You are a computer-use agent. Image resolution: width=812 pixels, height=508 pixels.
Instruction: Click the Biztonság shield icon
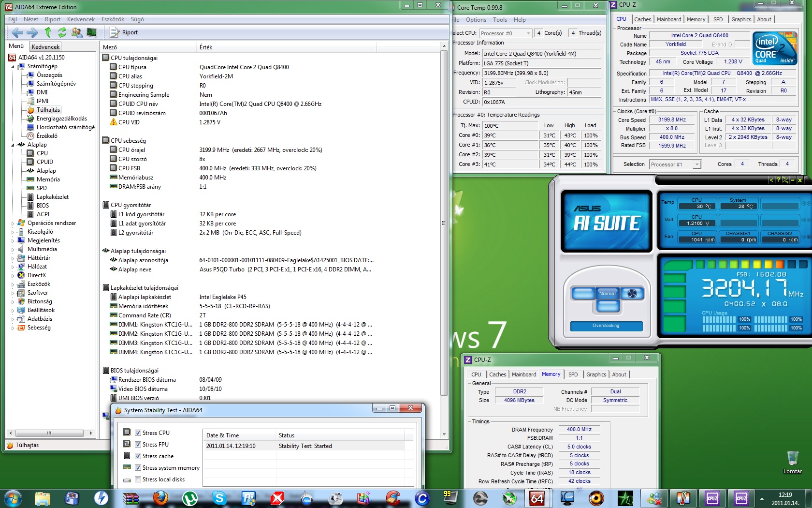(x=21, y=301)
